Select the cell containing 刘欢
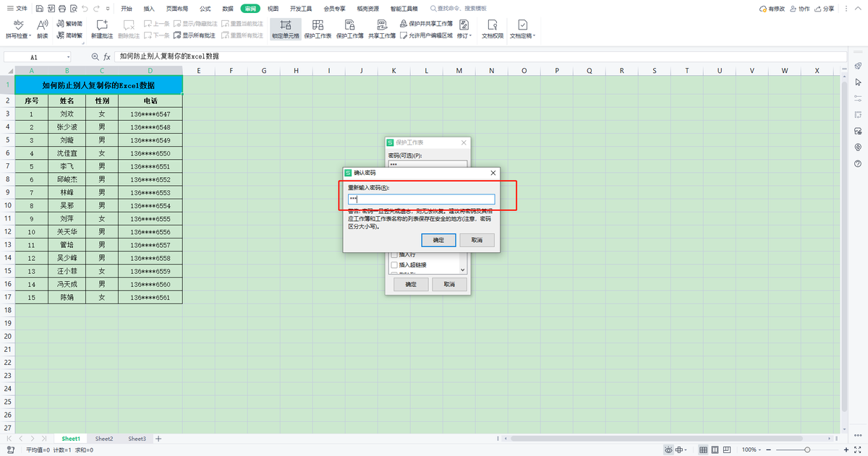Image resolution: width=868 pixels, height=456 pixels. (67, 114)
